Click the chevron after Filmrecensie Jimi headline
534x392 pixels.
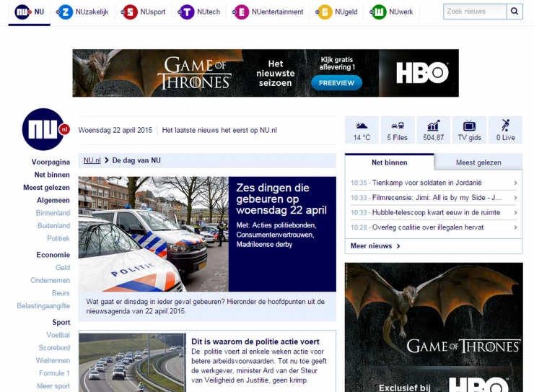(515, 198)
